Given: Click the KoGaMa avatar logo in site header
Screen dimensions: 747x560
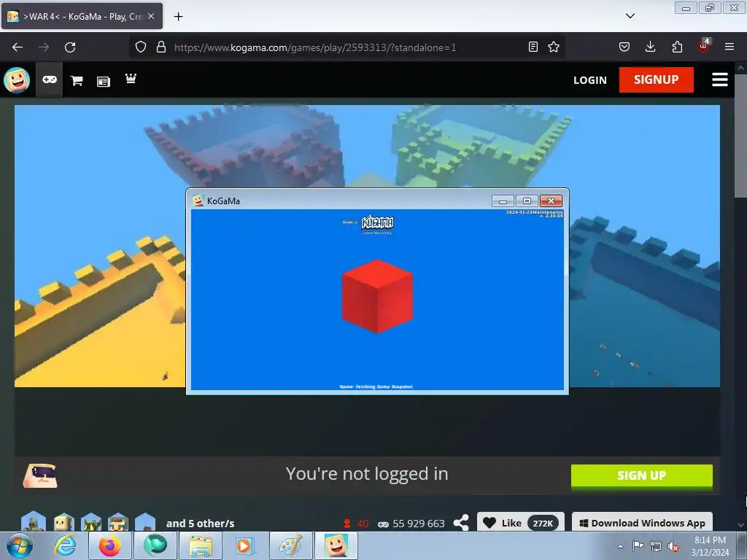Looking at the screenshot, I should coord(17,79).
